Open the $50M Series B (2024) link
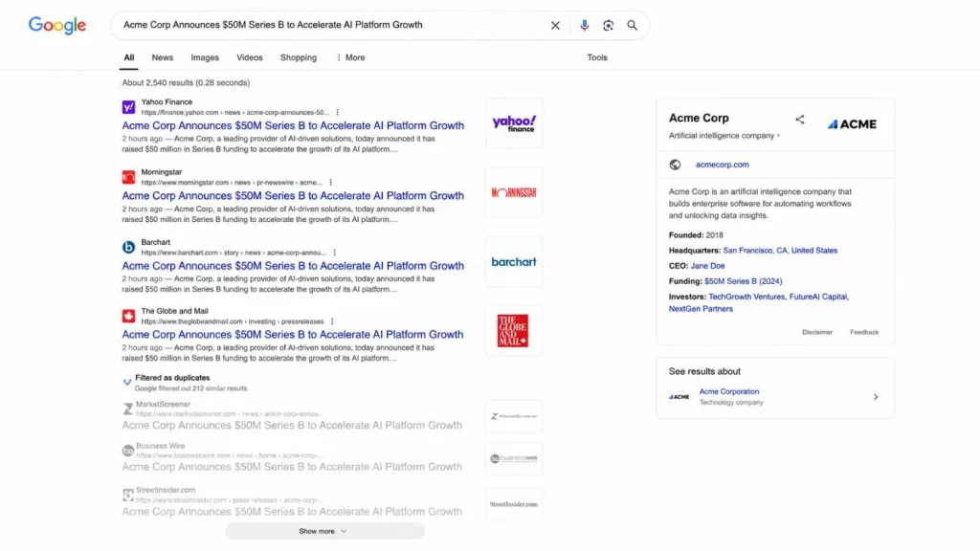 (743, 282)
